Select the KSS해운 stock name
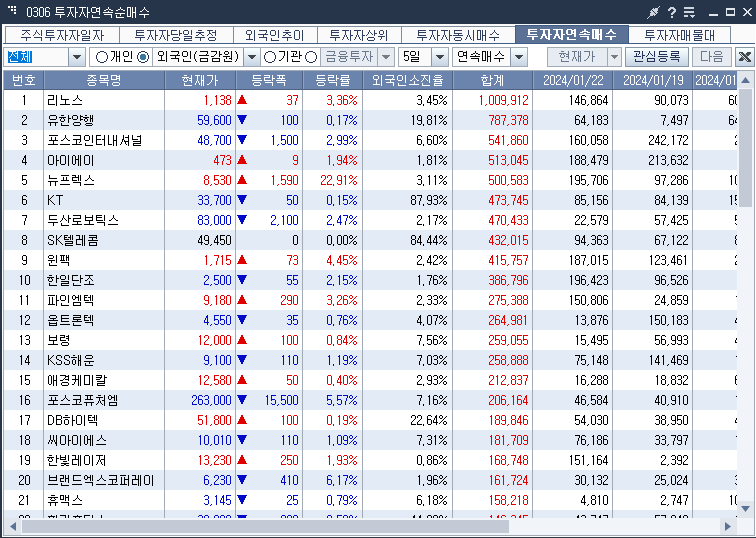756x538 pixels. (70, 360)
